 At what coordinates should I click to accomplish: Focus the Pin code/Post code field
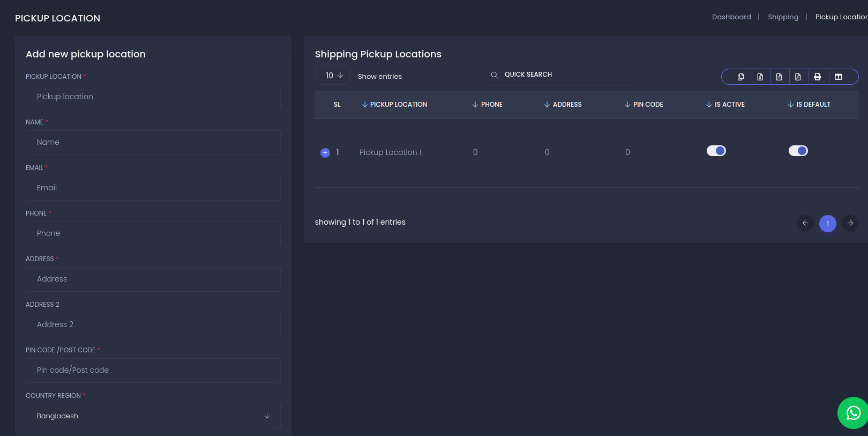click(153, 371)
